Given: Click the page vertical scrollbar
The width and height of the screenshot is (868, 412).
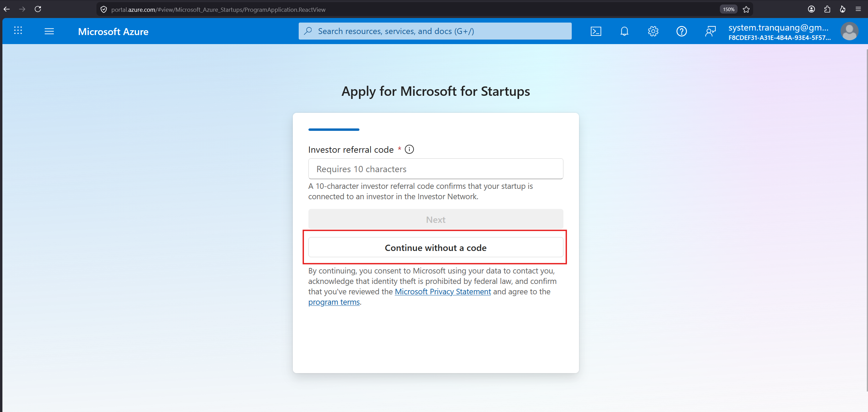Looking at the screenshot, I should tap(867, 220).
